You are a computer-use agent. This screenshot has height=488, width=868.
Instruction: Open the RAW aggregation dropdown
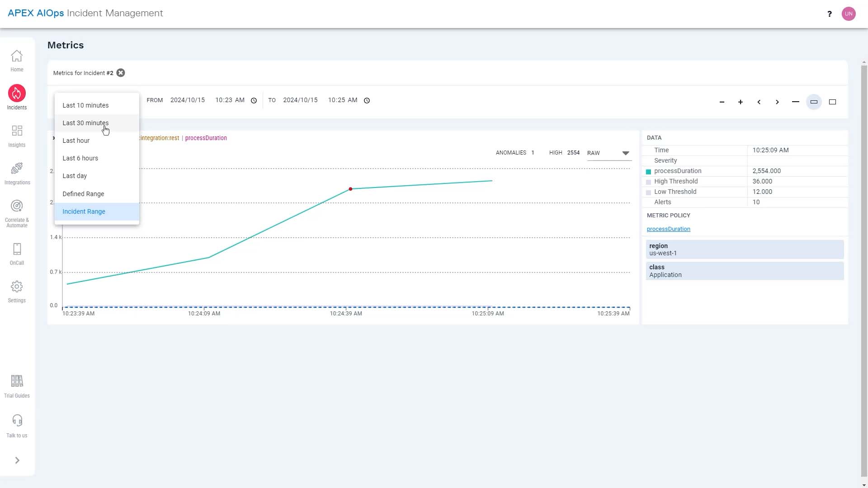pos(609,153)
